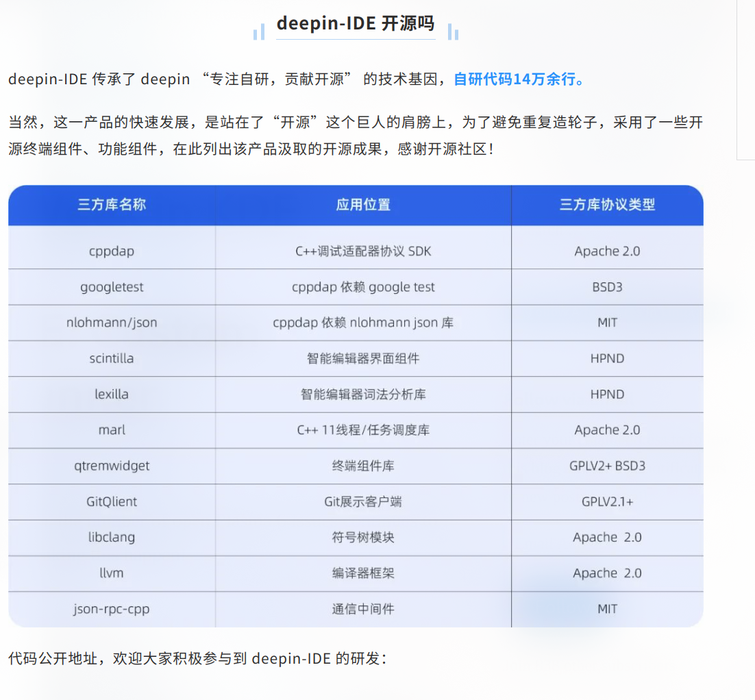
Task: Click the MIT license in nlohmann/json row
Action: pyautogui.click(x=607, y=323)
